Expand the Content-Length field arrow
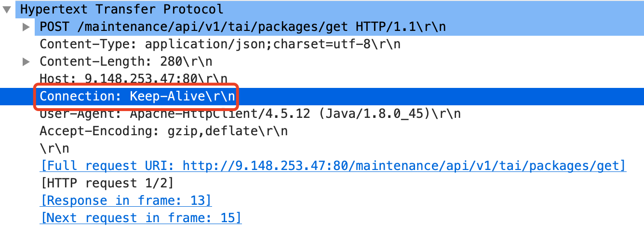The image size is (644, 227). pyautogui.click(x=27, y=62)
